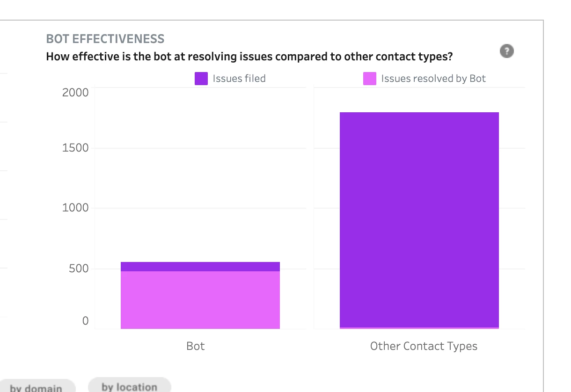
Task: Click the bot effectiveness question subtitle
Action: (249, 57)
